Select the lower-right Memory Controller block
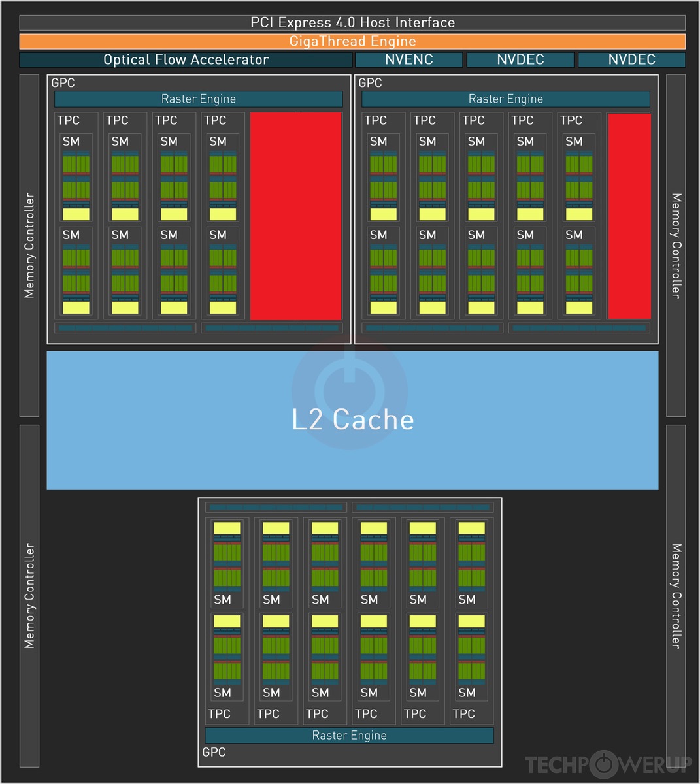 click(676, 596)
